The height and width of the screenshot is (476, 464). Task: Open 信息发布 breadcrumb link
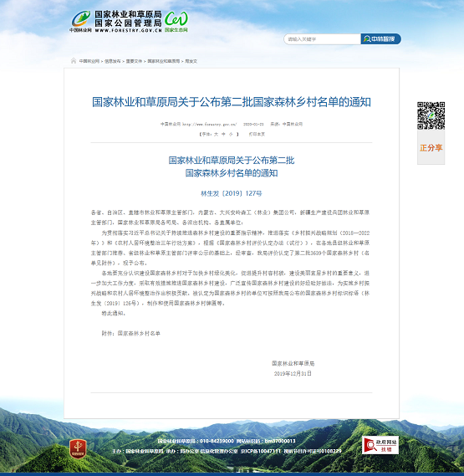[x=113, y=61]
